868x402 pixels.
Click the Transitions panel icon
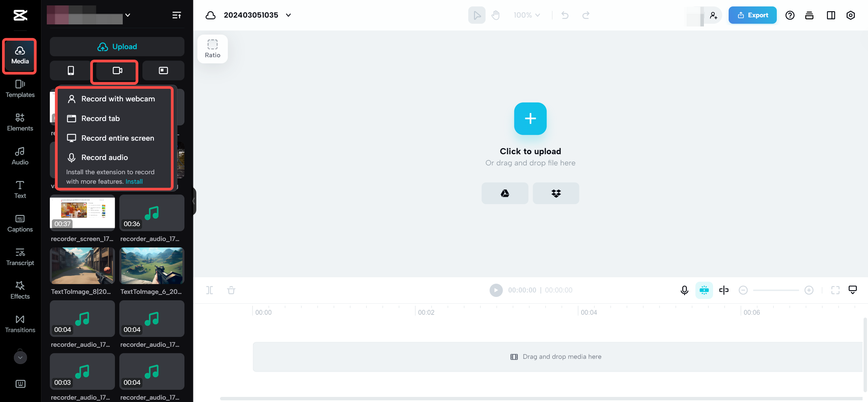(20, 323)
